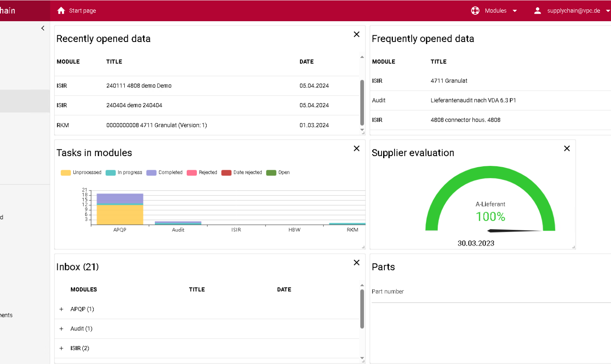Close the Supplier evaluation widget

tap(566, 148)
